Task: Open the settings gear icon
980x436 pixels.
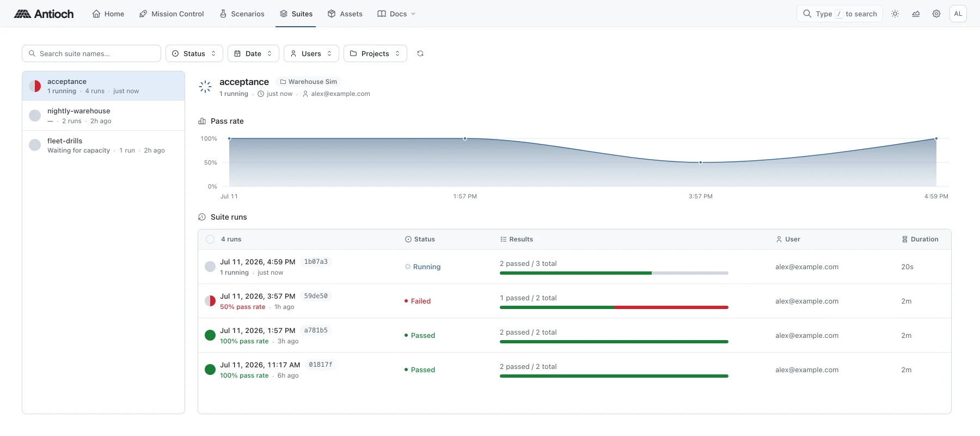Action: coord(936,14)
